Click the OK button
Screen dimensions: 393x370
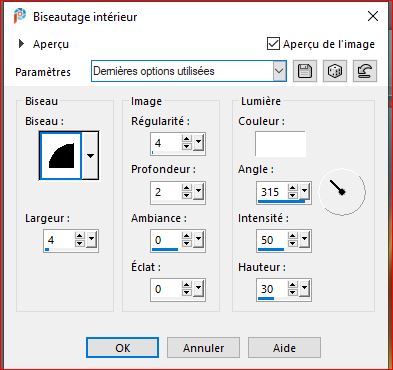coord(123,348)
